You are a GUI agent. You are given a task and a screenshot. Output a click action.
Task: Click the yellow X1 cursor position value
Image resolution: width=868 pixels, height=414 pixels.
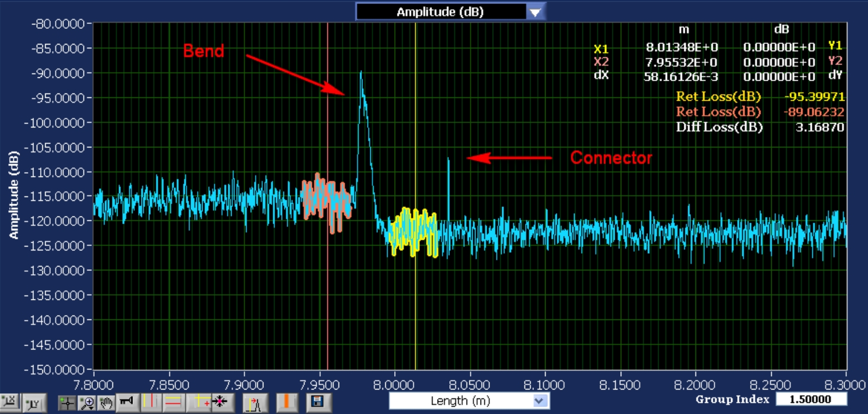[x=681, y=47]
